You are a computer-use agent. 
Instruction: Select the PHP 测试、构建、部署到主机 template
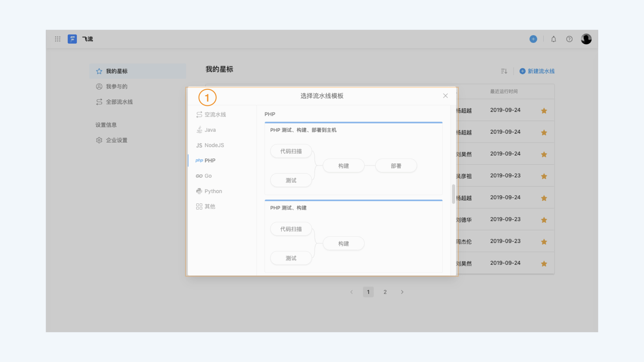coord(354,159)
